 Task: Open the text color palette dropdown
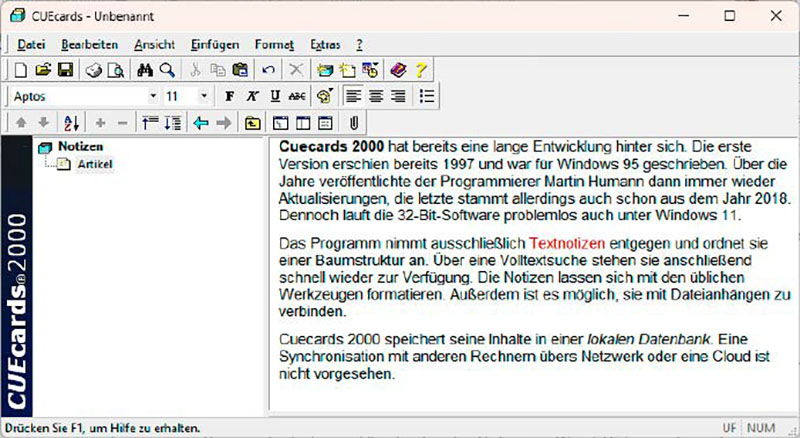click(x=325, y=96)
